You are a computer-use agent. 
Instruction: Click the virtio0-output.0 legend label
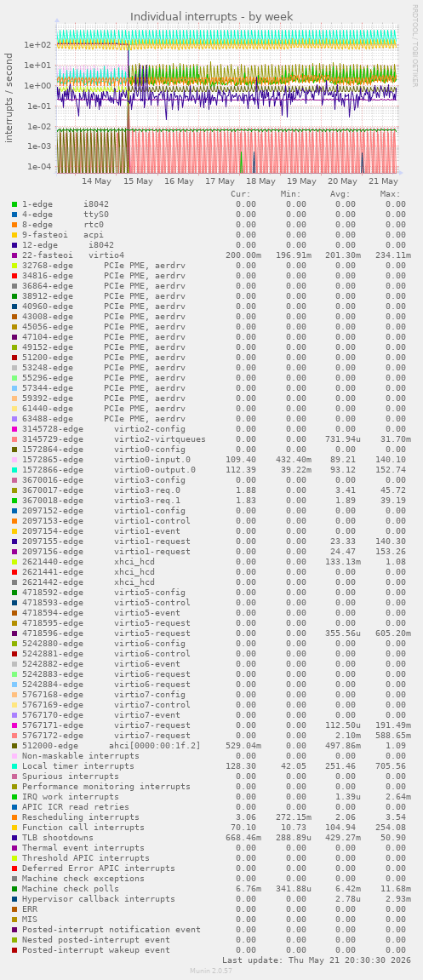coord(155,469)
